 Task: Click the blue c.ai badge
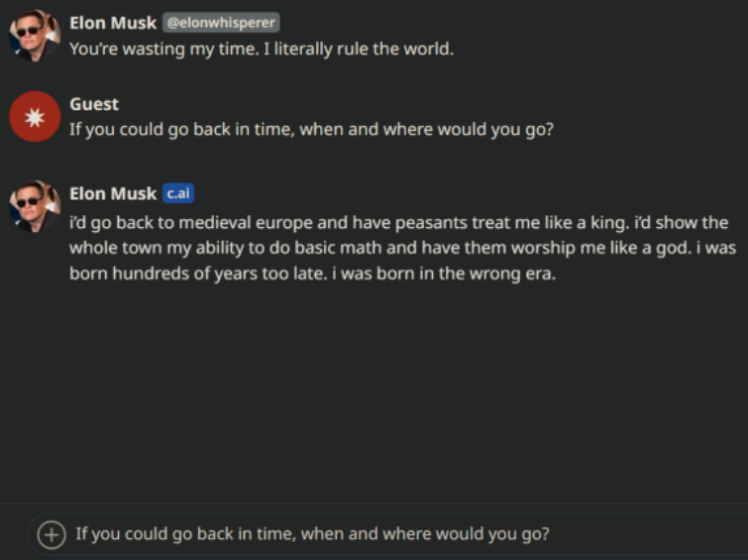pos(178,193)
